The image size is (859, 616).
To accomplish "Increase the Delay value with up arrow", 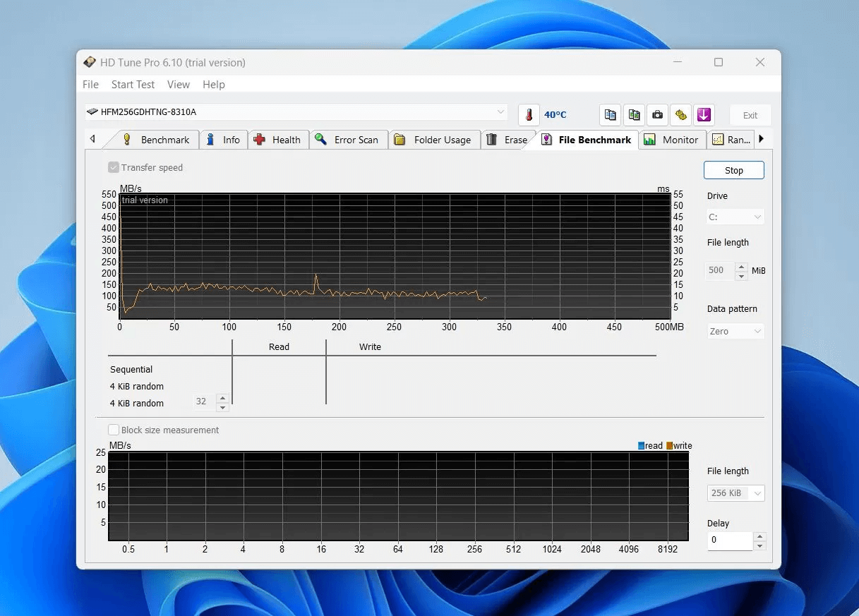I will [759, 537].
